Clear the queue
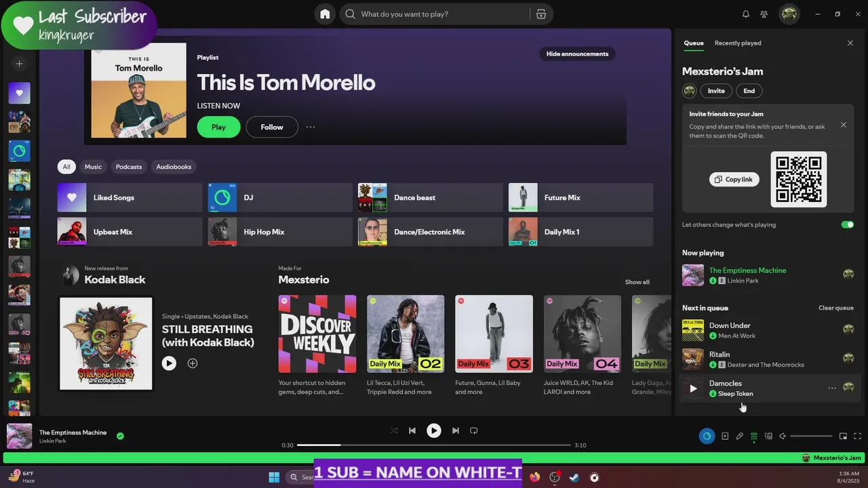The image size is (868, 488). click(835, 308)
